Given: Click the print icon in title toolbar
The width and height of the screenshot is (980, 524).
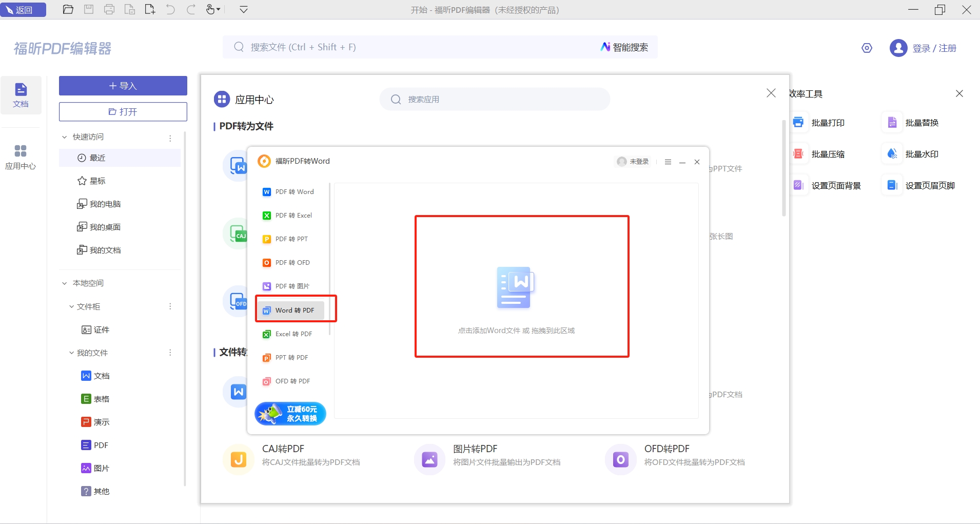Looking at the screenshot, I should 109,9.
